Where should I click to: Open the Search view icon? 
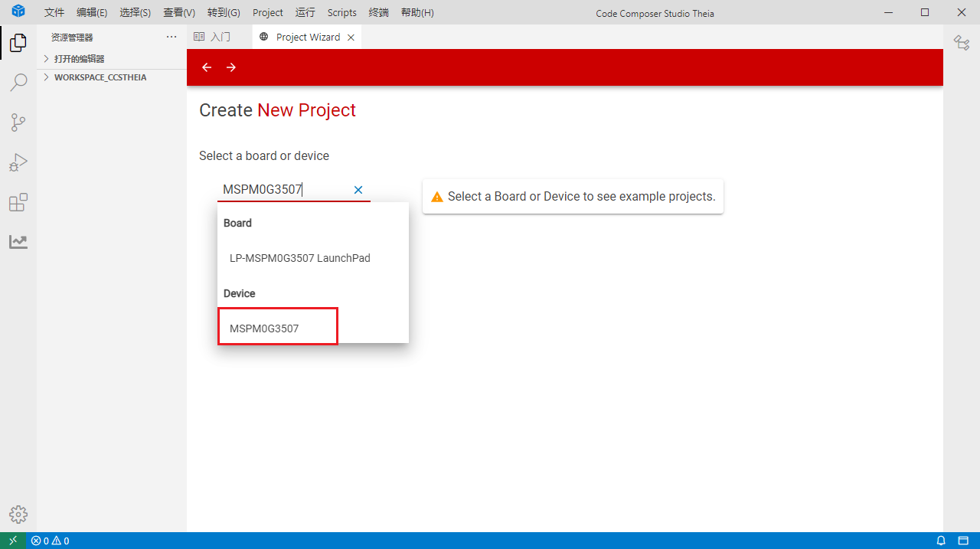pyautogui.click(x=18, y=83)
